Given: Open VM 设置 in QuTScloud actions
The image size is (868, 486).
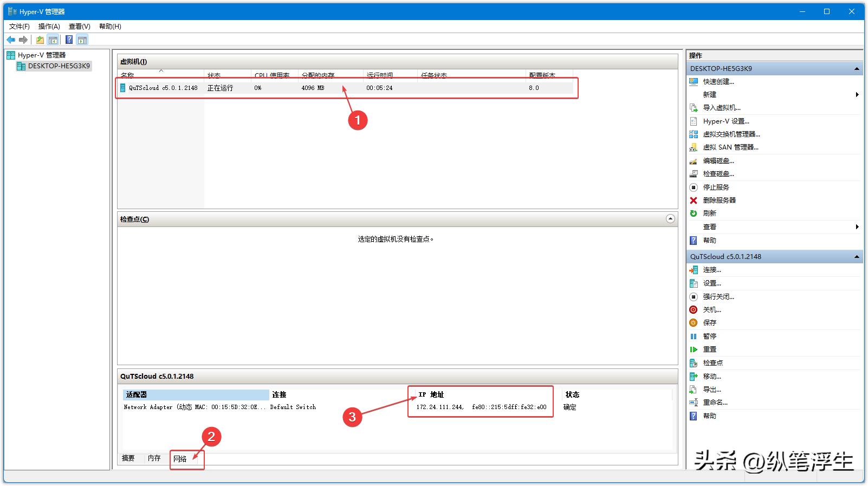Looking at the screenshot, I should click(712, 283).
